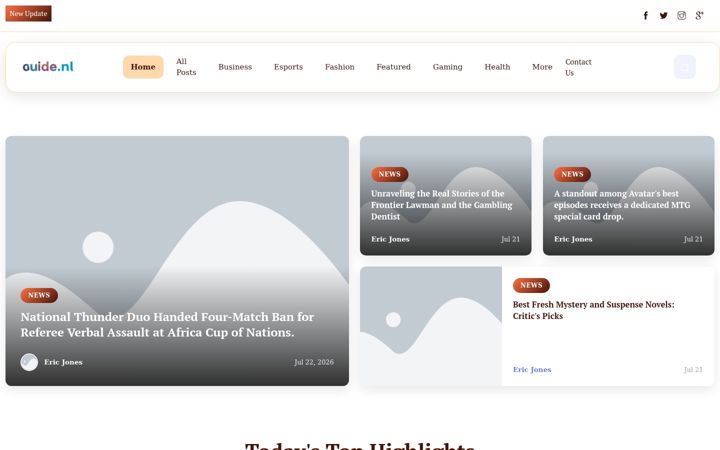Viewport: 720px width, 450px height.
Task: Click blue Eric Jones author link
Action: pos(532,370)
